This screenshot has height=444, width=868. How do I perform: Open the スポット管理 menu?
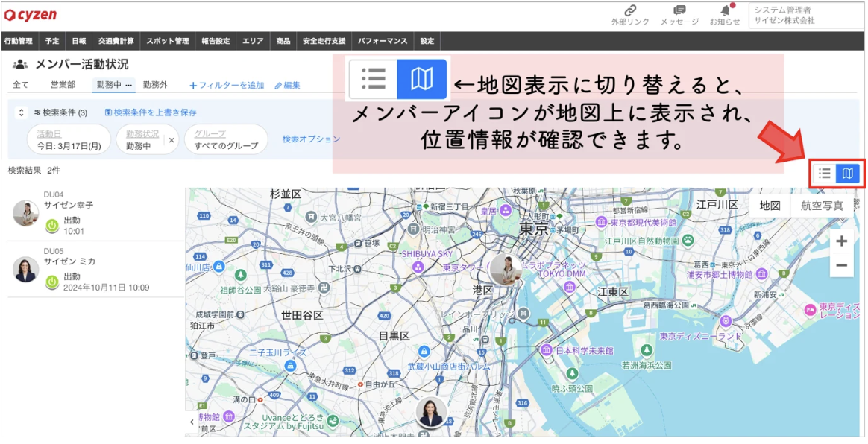click(168, 41)
